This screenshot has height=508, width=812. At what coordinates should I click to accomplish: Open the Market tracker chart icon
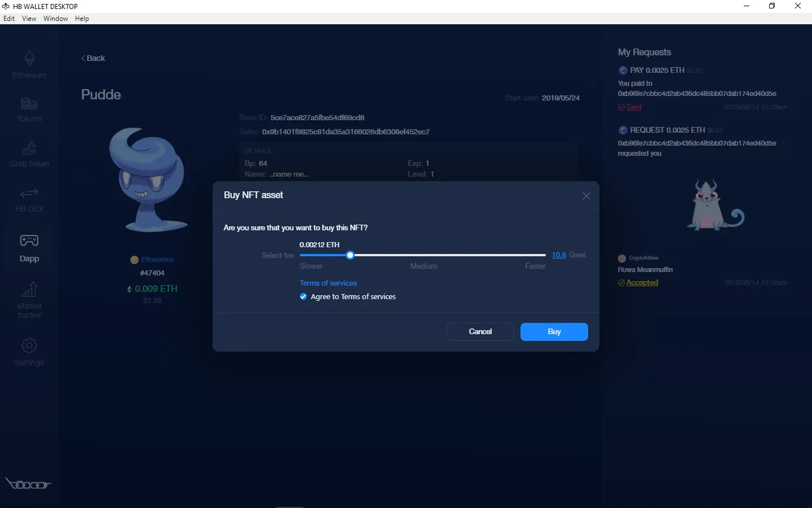(29, 290)
